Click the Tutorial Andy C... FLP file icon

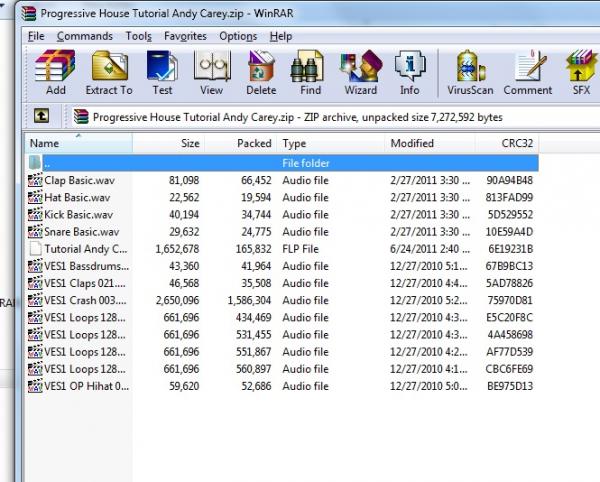coord(35,249)
